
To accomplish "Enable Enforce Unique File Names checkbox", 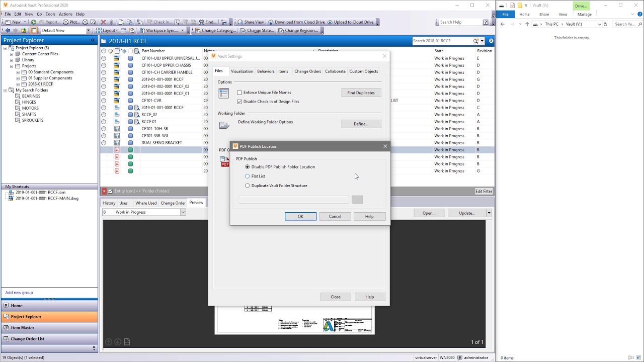I will [239, 93].
